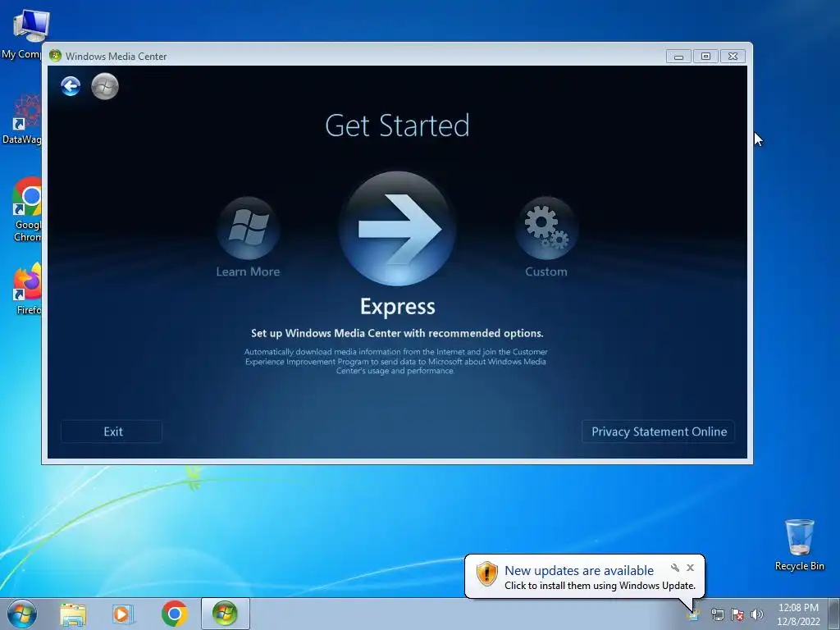
Task: Open the clock showing 12:08 PM
Action: point(798,614)
